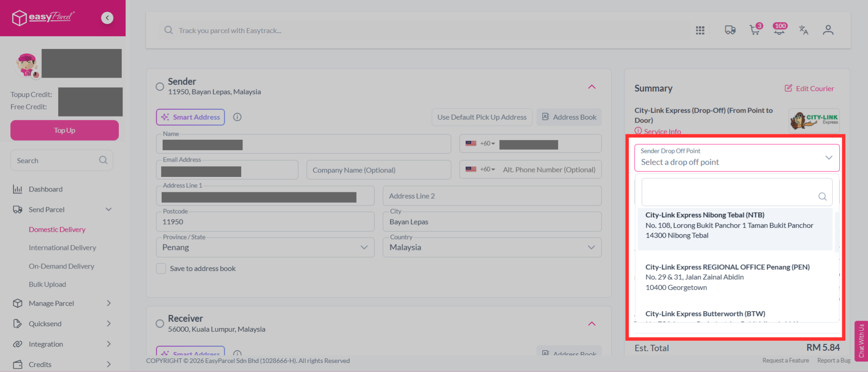The height and width of the screenshot is (372, 868).
Task: Select the Receiver radio button
Action: [x=160, y=324]
